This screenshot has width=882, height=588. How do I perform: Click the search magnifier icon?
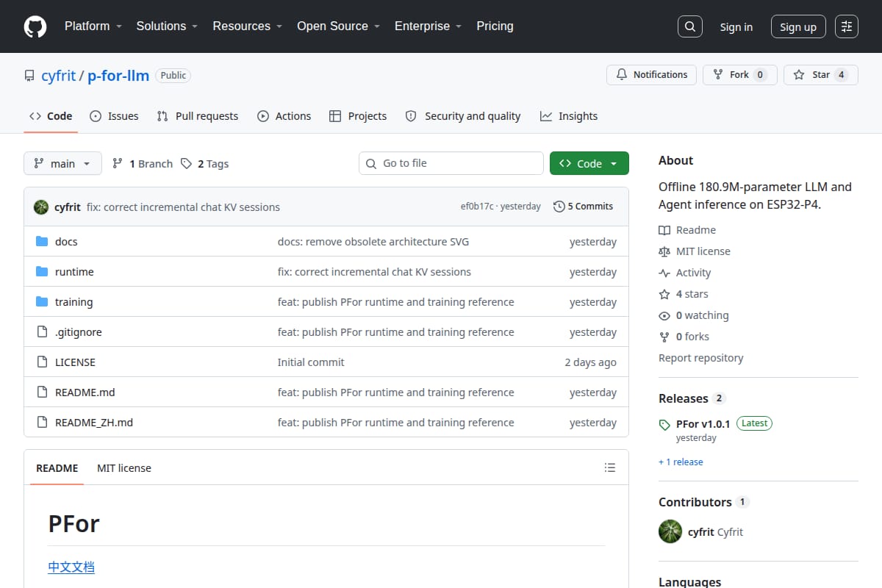coord(689,26)
